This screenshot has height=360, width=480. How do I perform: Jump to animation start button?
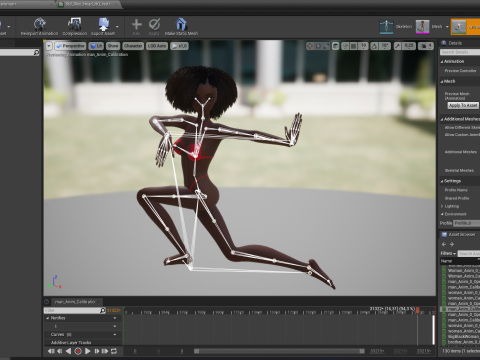pyautogui.click(x=51, y=351)
